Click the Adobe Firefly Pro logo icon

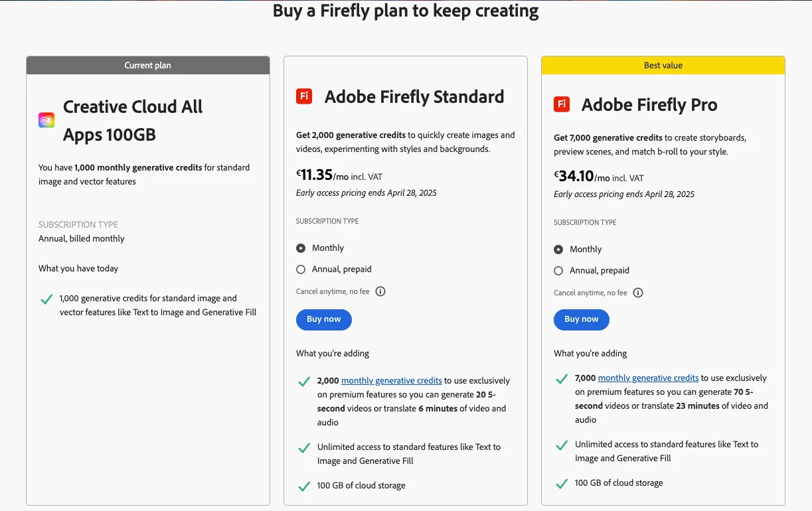(562, 104)
